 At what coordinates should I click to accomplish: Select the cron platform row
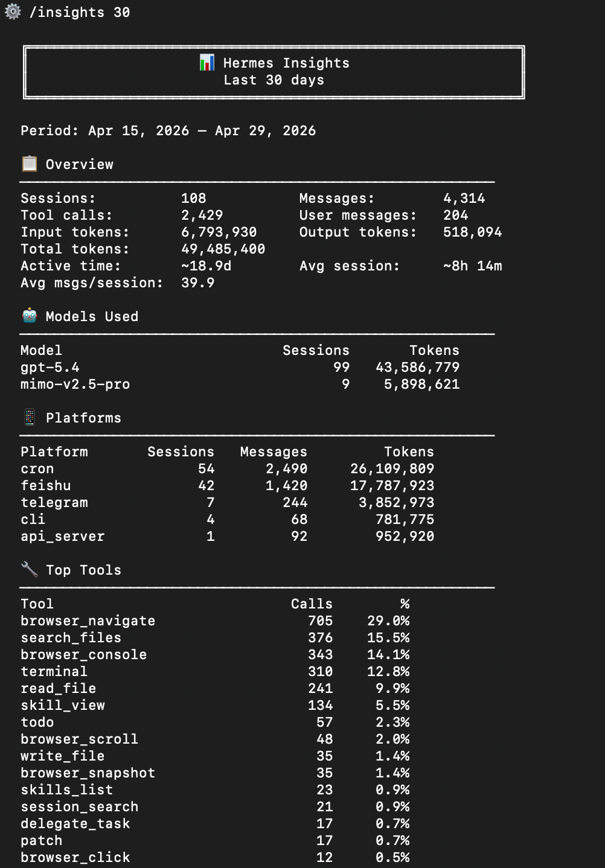228,468
